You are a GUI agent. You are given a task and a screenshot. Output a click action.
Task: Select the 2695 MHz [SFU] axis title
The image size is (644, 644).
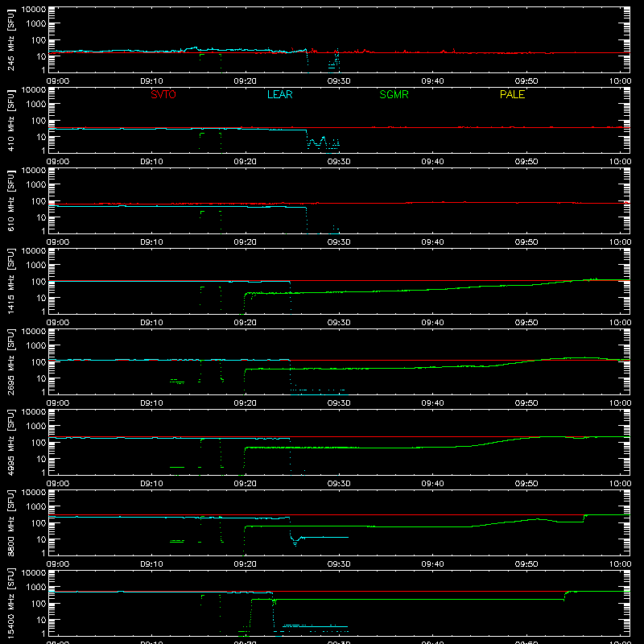pyautogui.click(x=10, y=361)
